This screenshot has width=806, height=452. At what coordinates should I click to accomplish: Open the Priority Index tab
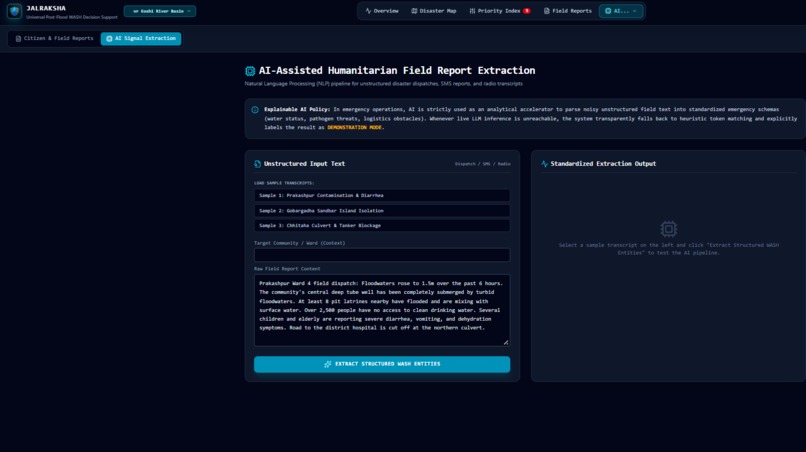click(x=500, y=11)
